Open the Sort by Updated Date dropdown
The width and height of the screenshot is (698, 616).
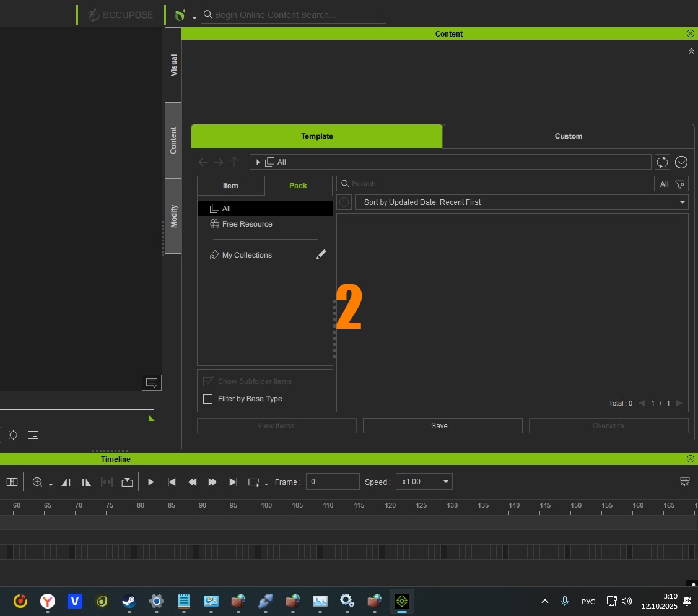[x=521, y=202]
